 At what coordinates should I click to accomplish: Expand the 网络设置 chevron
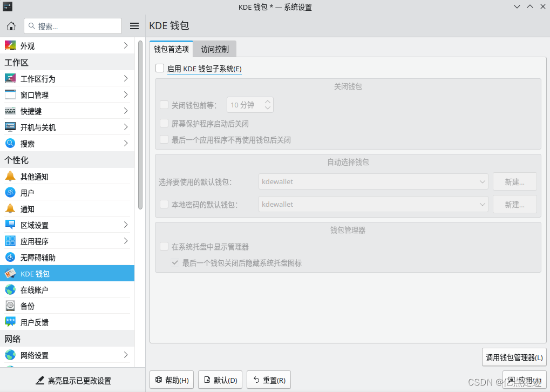pos(126,355)
